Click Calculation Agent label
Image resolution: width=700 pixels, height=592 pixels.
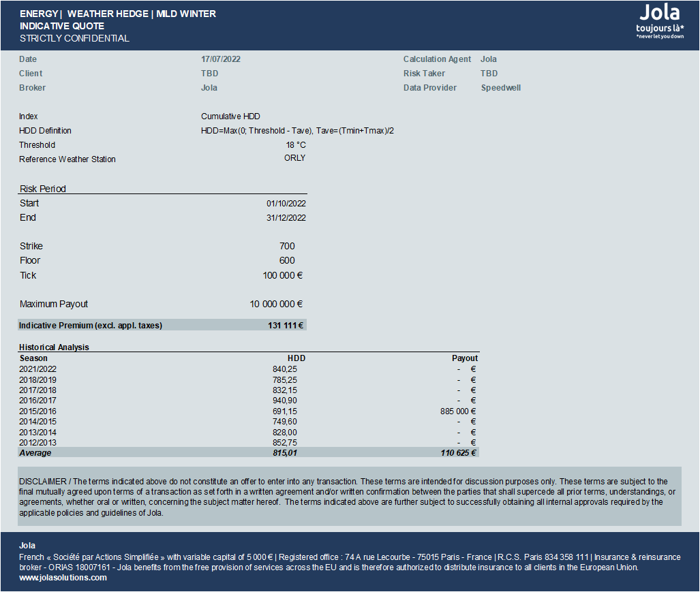coord(437,59)
